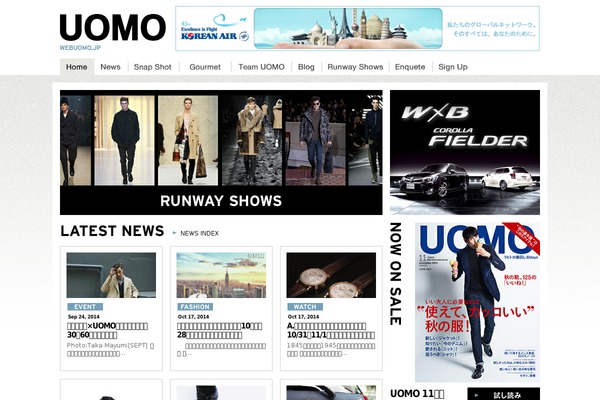Open the watch article headline starting with A.
The width and height of the screenshot is (600, 400).
click(x=331, y=330)
